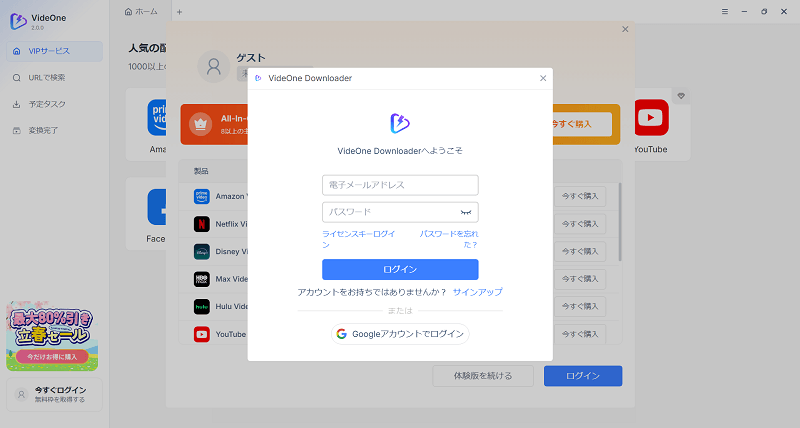Click the 製品 column header
The width and height of the screenshot is (800, 428).
tap(201, 171)
